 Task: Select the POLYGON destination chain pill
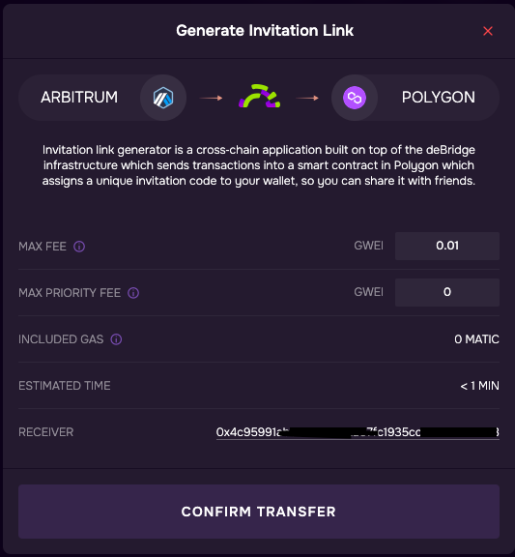(415, 98)
